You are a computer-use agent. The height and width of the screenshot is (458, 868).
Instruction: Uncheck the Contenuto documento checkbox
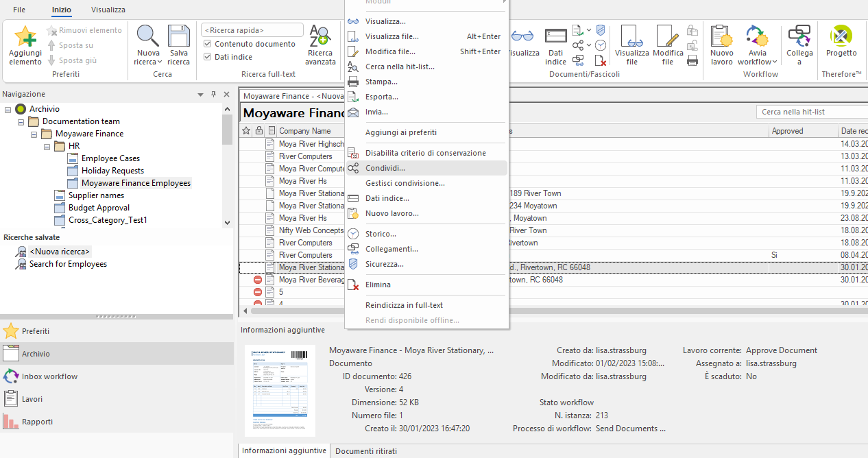(208, 44)
